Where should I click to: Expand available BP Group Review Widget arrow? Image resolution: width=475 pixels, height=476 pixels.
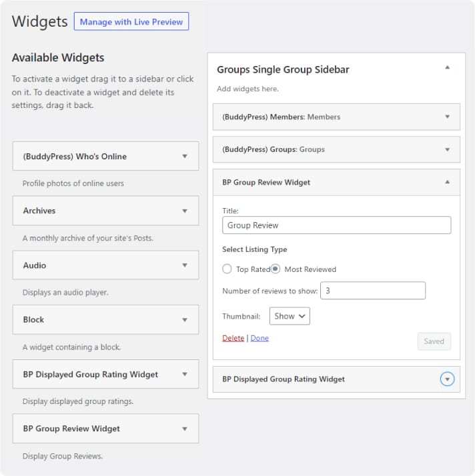point(185,429)
